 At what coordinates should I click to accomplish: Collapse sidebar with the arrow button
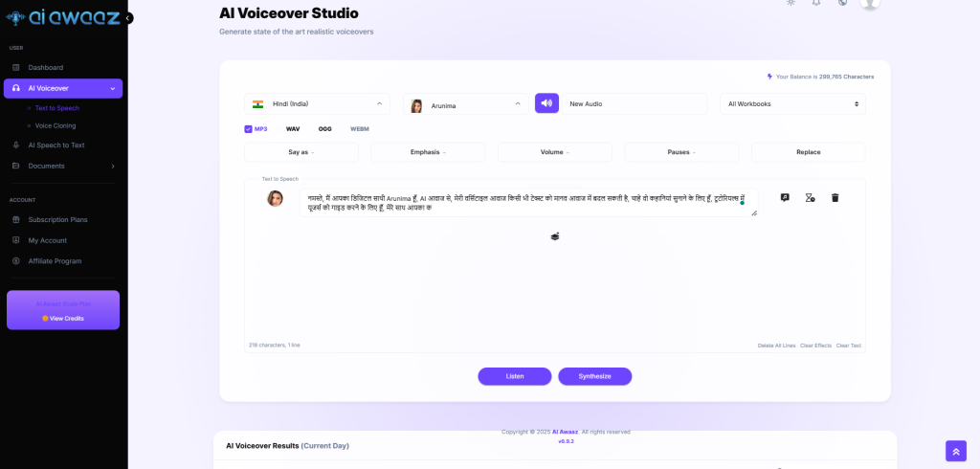click(128, 18)
